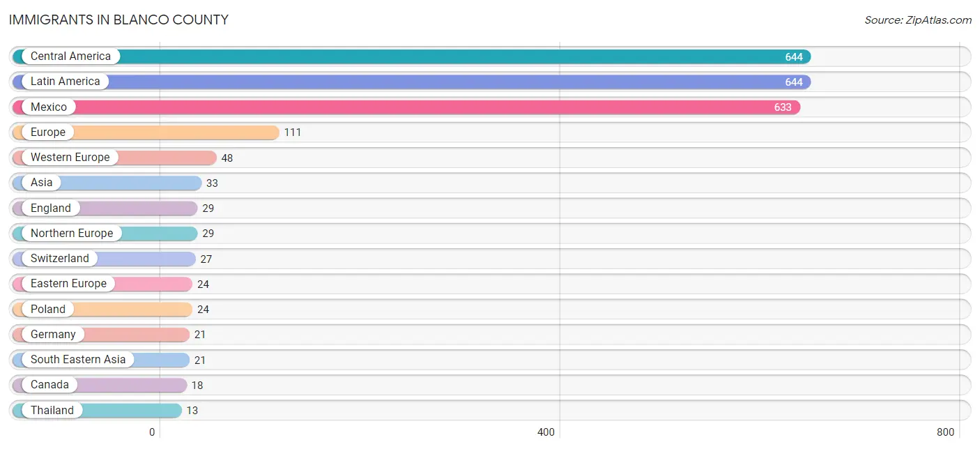Click the 644 value on Latin America bar

(794, 82)
